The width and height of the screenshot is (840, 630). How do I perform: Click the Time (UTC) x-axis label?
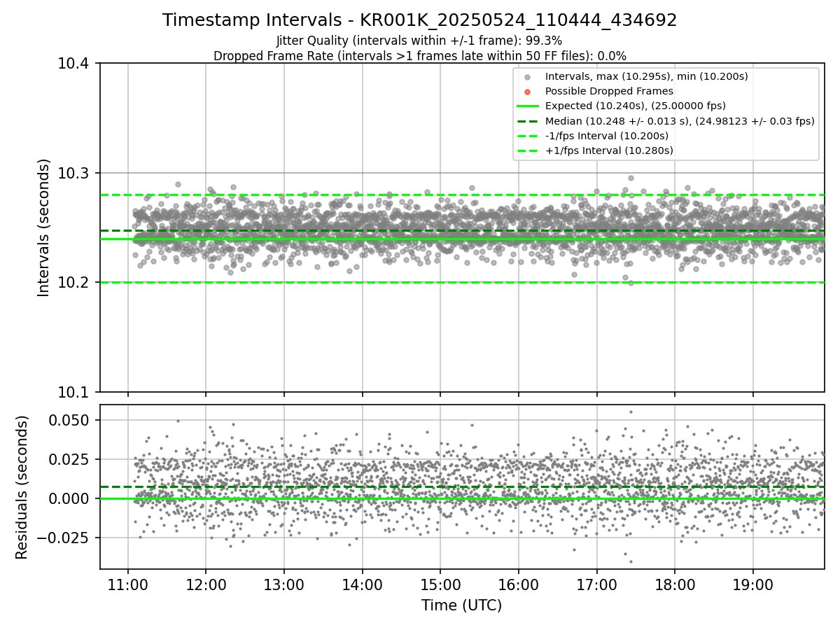[461, 605]
